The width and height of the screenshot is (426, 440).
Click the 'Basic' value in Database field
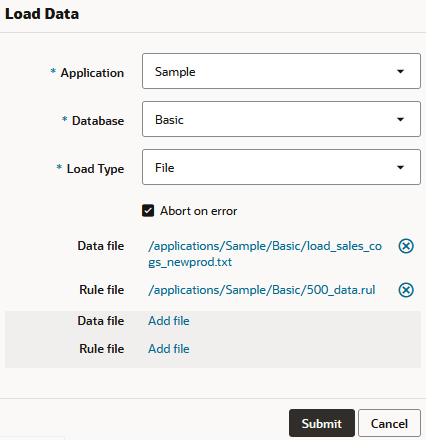click(x=169, y=120)
